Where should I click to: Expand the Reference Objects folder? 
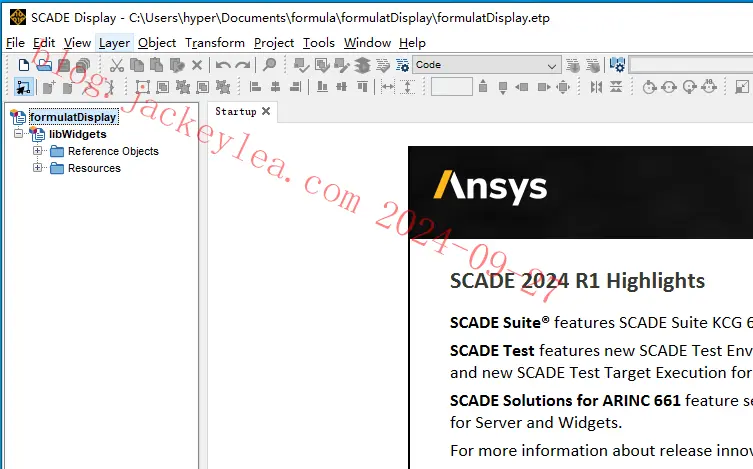coord(37,150)
